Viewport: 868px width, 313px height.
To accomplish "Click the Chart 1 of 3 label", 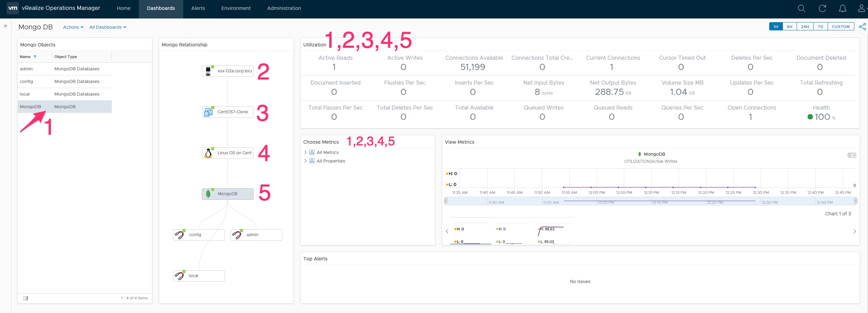I will pyautogui.click(x=838, y=214).
